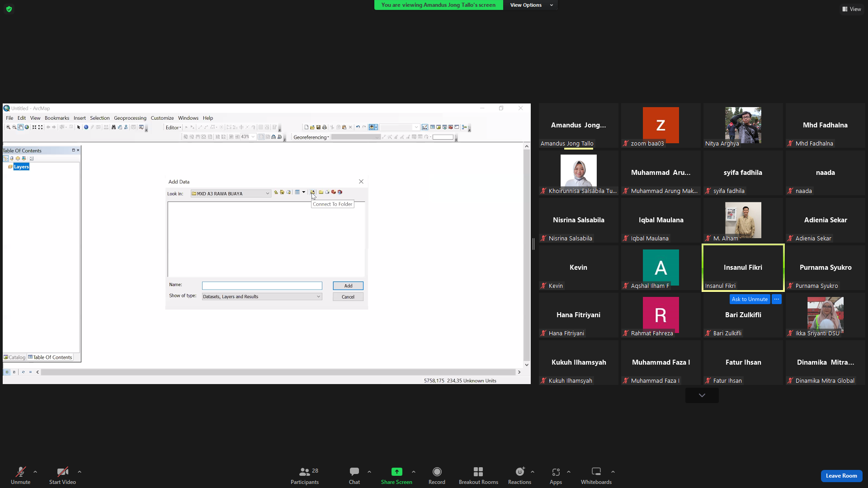Click List By Selection icon
This screenshot has width=868, height=488.
coord(24,159)
